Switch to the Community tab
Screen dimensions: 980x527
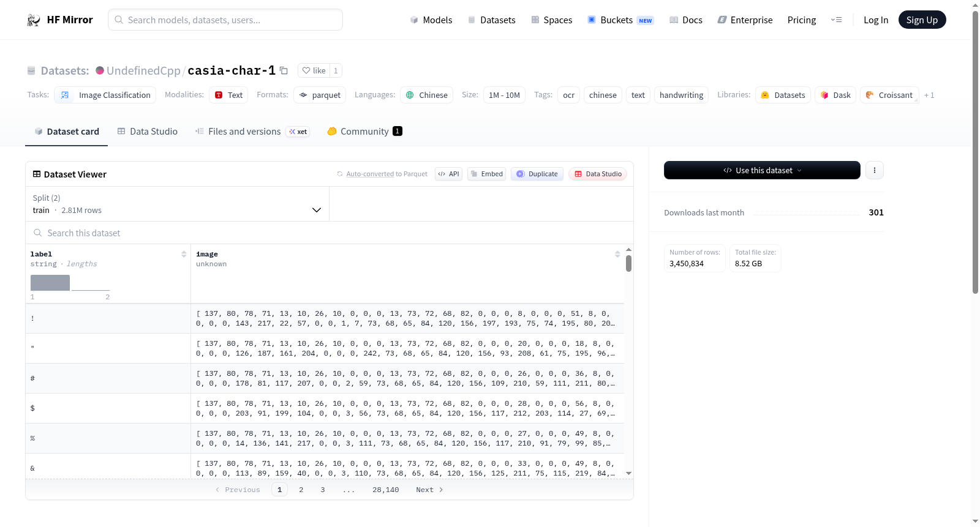click(x=365, y=132)
